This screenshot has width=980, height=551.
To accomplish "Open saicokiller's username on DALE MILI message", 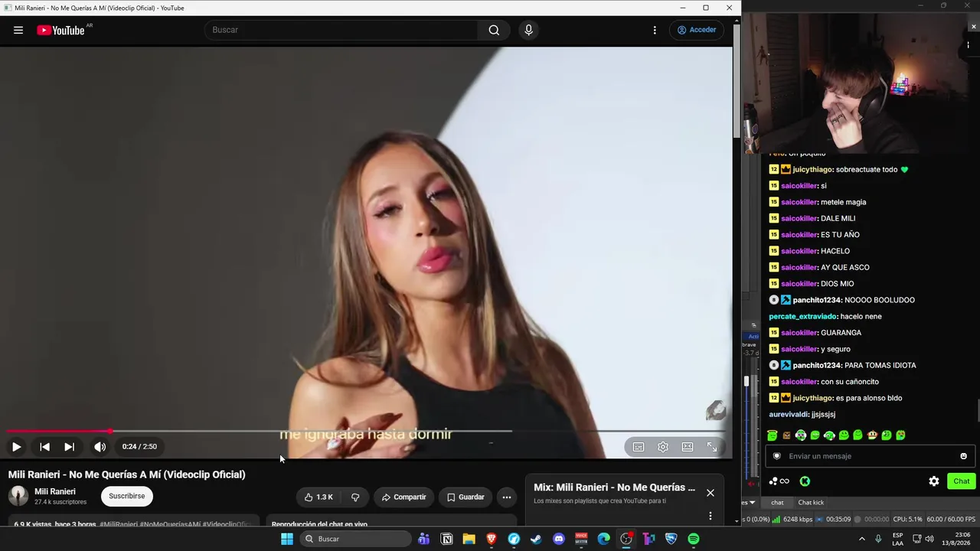I will [x=799, y=218].
